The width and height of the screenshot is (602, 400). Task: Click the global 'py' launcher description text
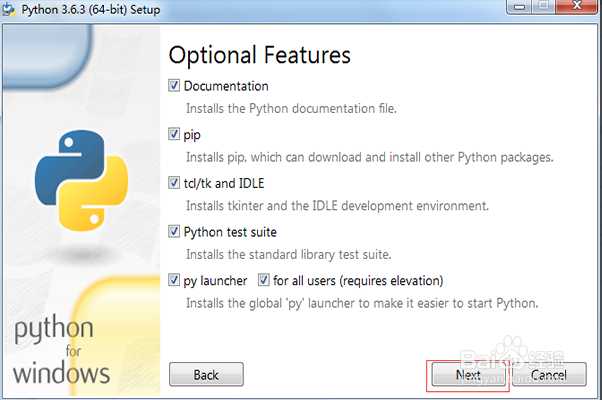361,303
